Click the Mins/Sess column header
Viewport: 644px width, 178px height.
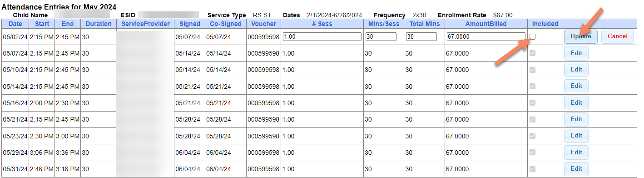coord(383,24)
